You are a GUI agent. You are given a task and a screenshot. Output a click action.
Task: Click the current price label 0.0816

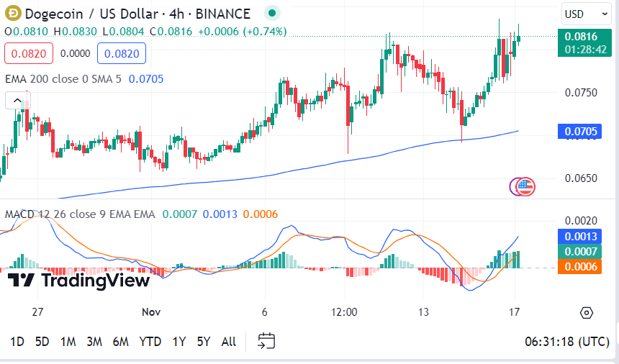pos(584,42)
